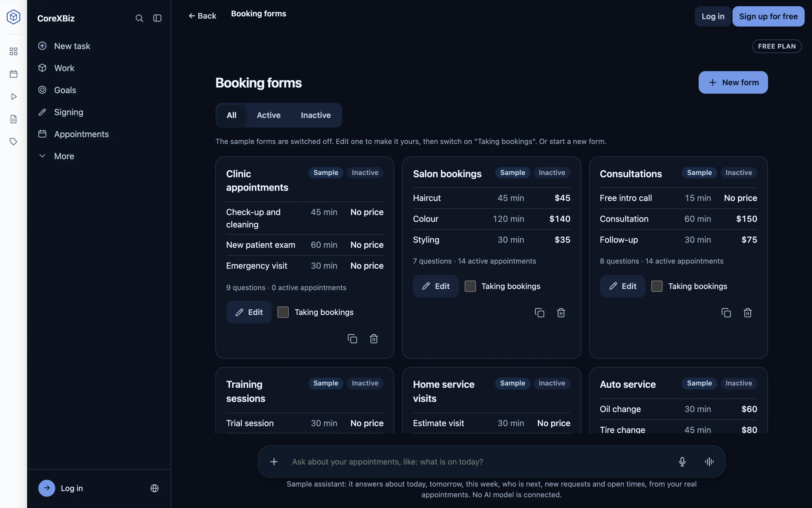Click the round arrow Log in icon
This screenshot has width=812, height=508.
point(47,488)
